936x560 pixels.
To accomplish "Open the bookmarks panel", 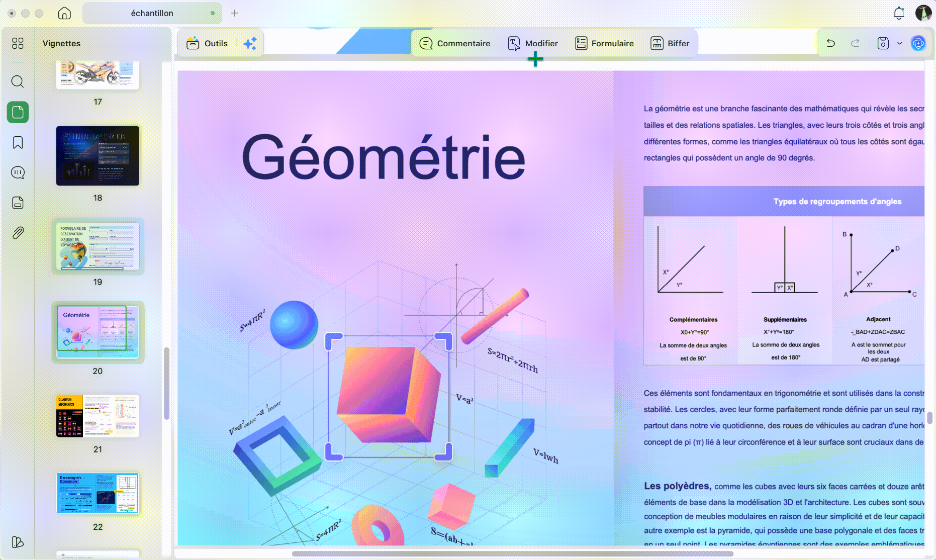I will 18,143.
